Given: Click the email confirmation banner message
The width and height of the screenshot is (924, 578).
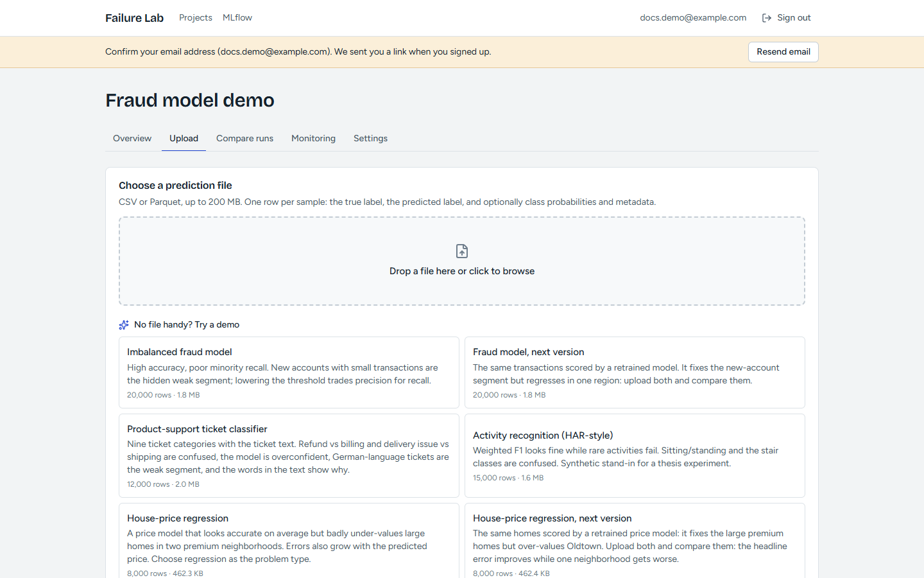Looking at the screenshot, I should click(x=298, y=52).
